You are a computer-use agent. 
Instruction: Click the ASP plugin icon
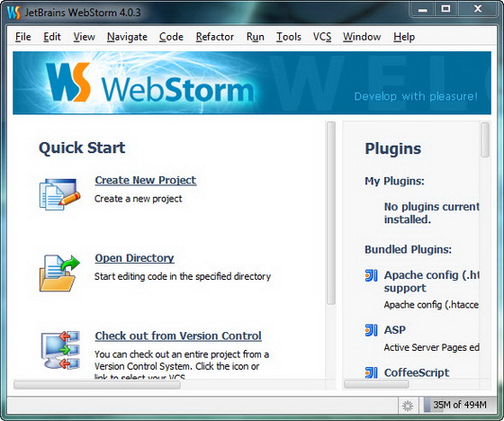pos(371,330)
